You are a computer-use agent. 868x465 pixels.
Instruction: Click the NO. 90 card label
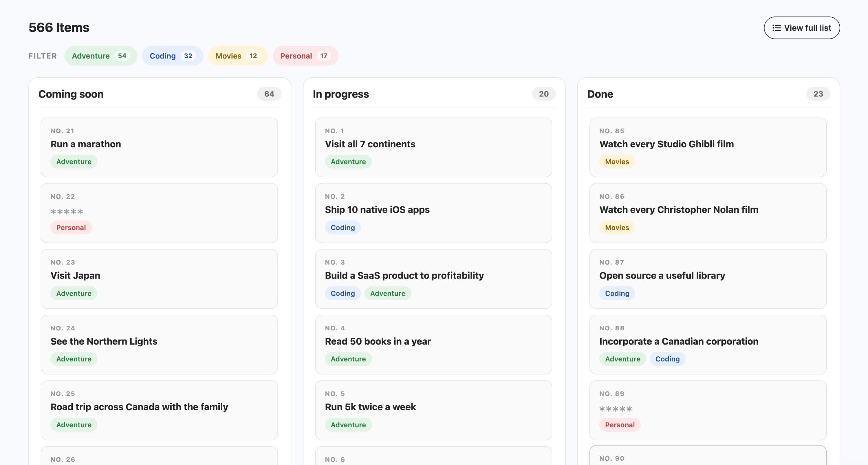[x=612, y=458]
